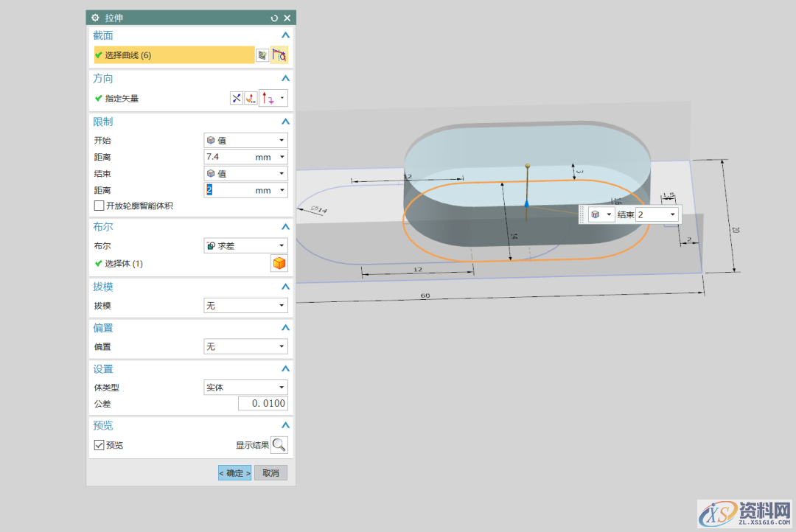The height and width of the screenshot is (532, 796).
Task: Click the curve selection icon in 截面 row
Action: [279, 55]
